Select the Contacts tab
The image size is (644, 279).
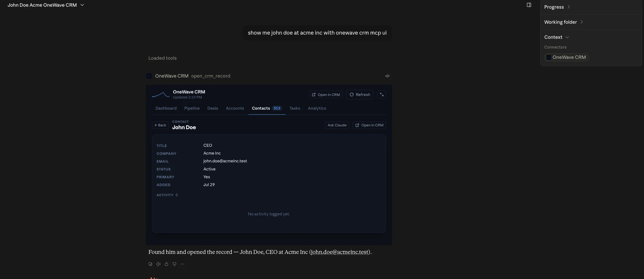(267, 108)
